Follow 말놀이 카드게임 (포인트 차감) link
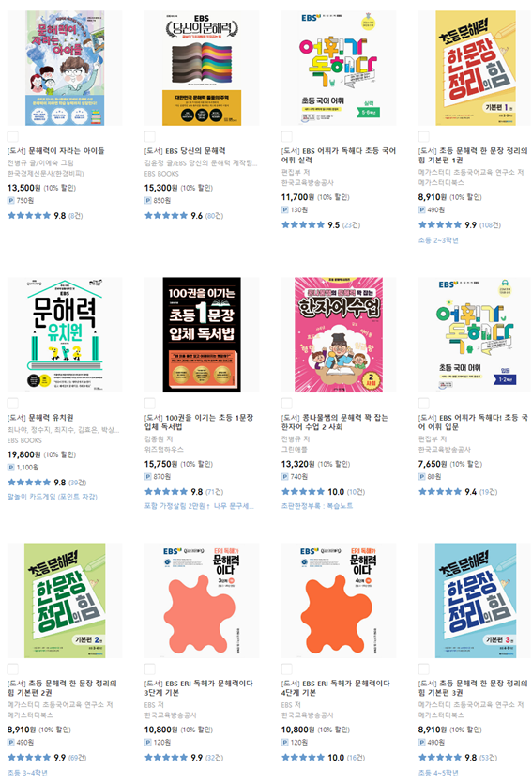The image size is (532, 784). [x=53, y=497]
